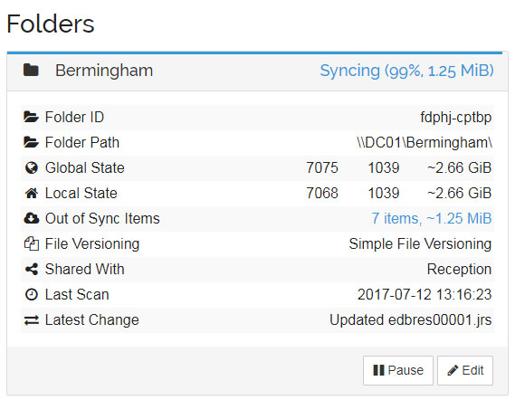Click the Global State globe icon
Image resolution: width=515 pixels, height=400 pixels.
(x=31, y=168)
